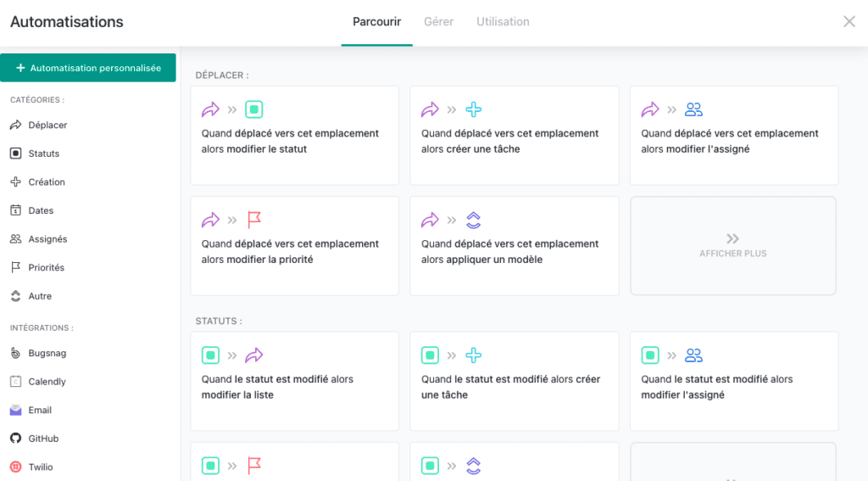The height and width of the screenshot is (481, 868).
Task: Click the Statuts square icon in sidebar
Action: pyautogui.click(x=15, y=154)
